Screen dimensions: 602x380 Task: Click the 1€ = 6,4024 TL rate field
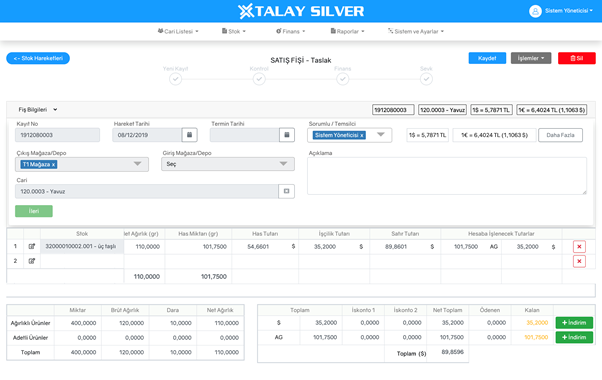coord(494,135)
